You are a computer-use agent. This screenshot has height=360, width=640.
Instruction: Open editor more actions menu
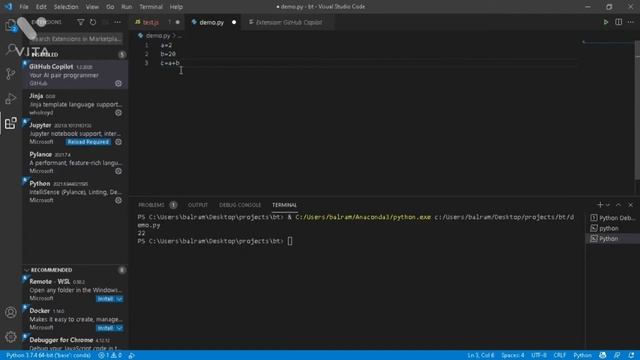click(631, 22)
